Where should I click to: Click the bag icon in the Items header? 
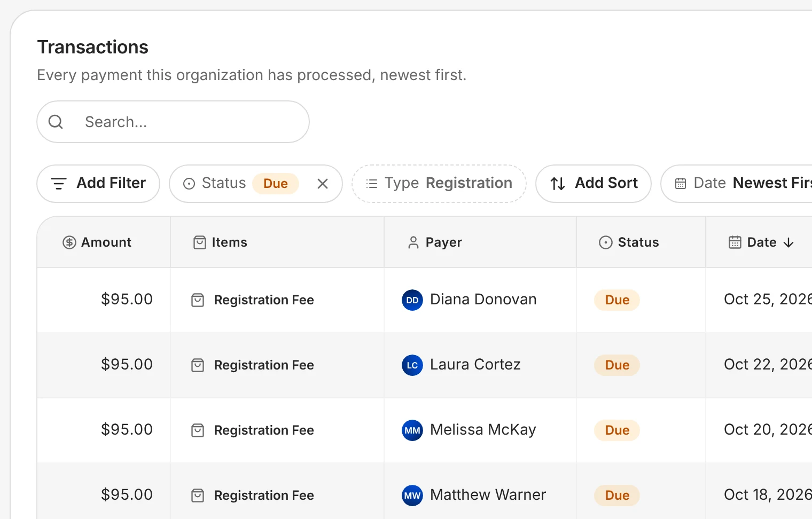pos(200,242)
